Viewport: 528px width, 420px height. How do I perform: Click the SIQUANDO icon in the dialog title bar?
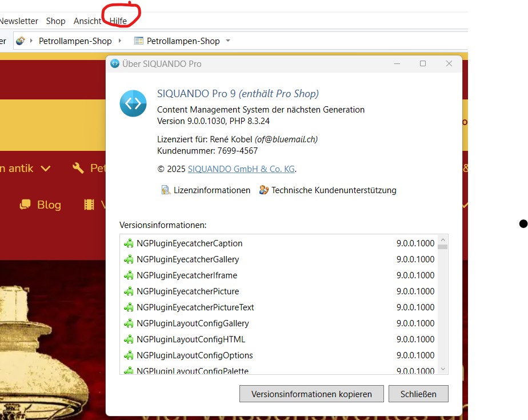click(115, 63)
